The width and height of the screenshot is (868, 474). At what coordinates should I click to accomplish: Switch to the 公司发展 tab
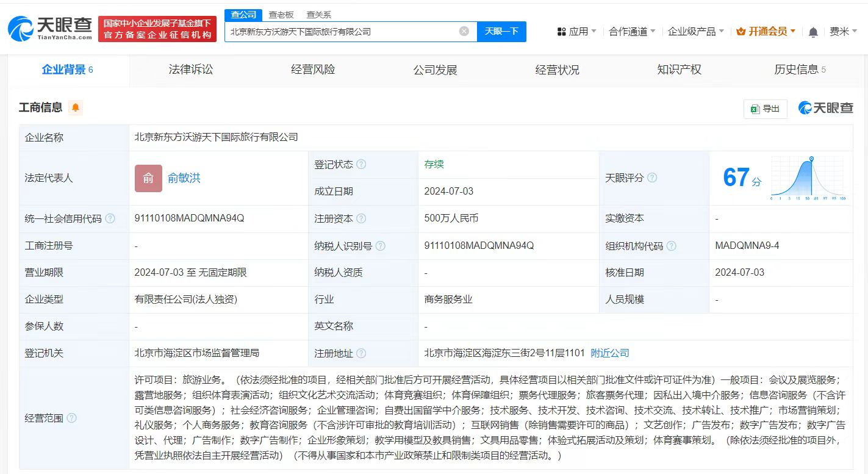click(x=435, y=70)
